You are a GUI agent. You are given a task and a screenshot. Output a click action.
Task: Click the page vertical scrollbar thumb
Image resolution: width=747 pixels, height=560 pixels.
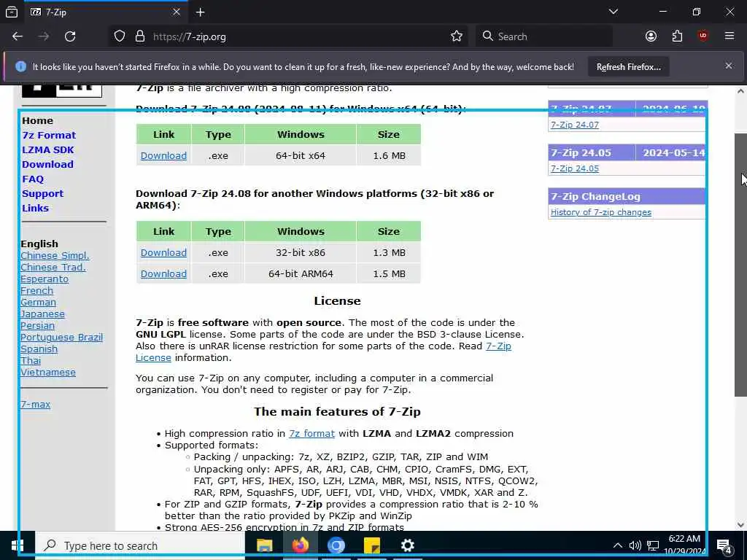pyautogui.click(x=740, y=264)
